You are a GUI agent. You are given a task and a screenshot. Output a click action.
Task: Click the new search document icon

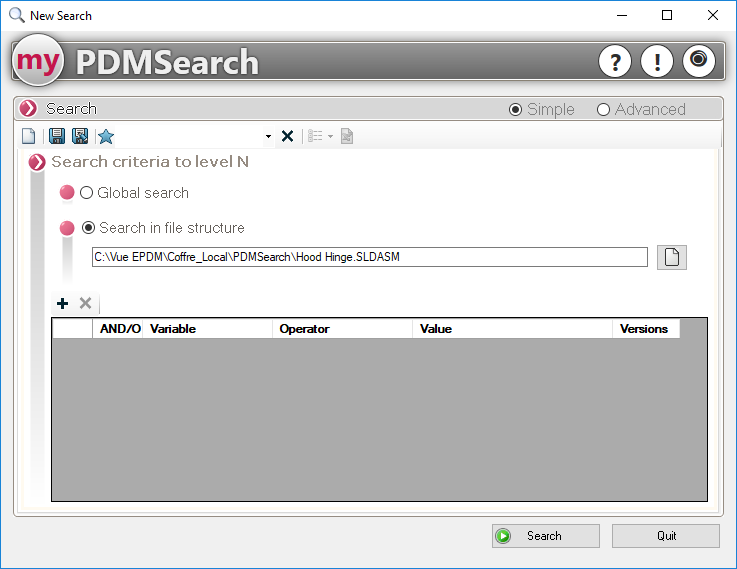coord(29,136)
